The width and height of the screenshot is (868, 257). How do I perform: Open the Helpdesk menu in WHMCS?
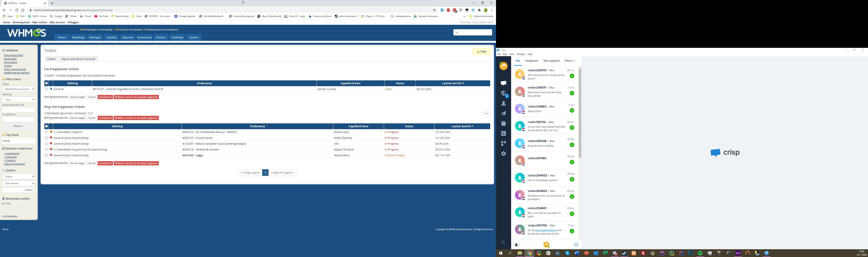pyautogui.click(x=111, y=37)
